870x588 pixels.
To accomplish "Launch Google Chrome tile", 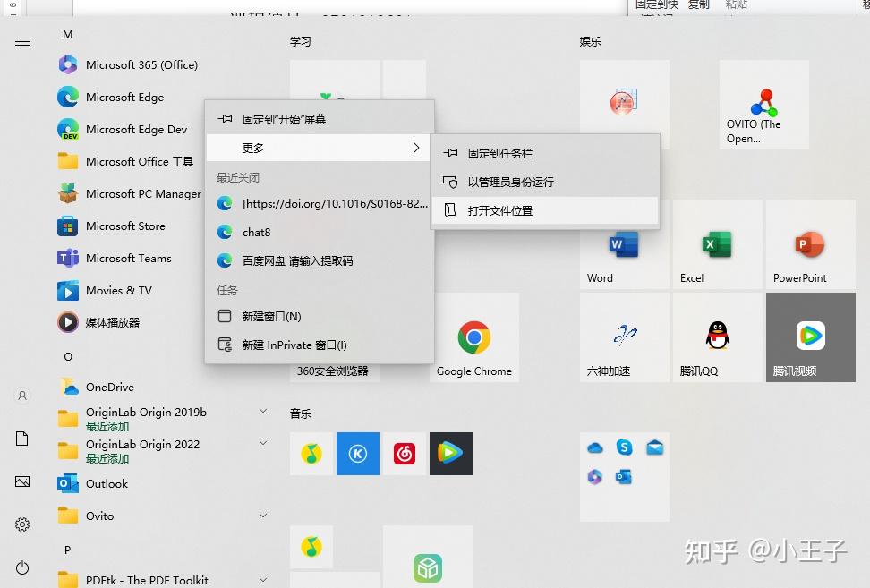I will [x=473, y=337].
